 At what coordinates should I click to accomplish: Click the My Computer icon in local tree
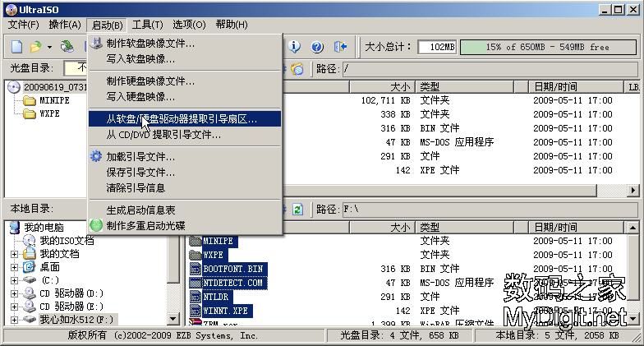pyautogui.click(x=15, y=227)
